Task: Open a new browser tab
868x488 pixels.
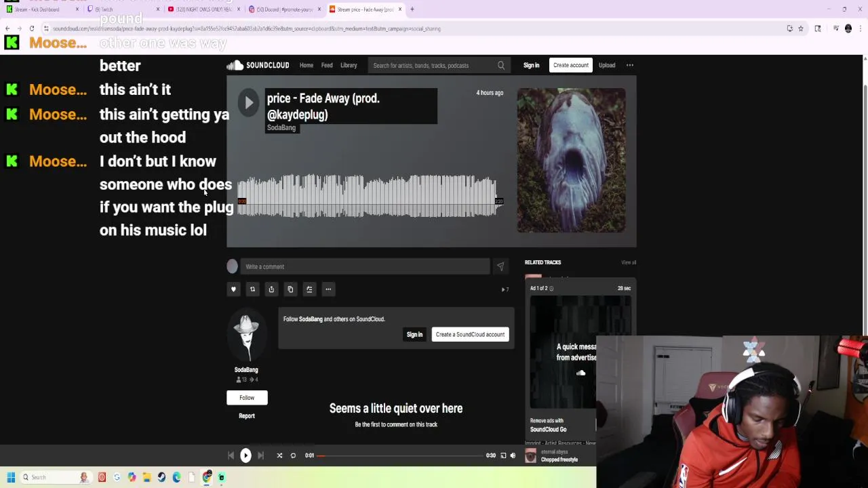Action: [412, 9]
